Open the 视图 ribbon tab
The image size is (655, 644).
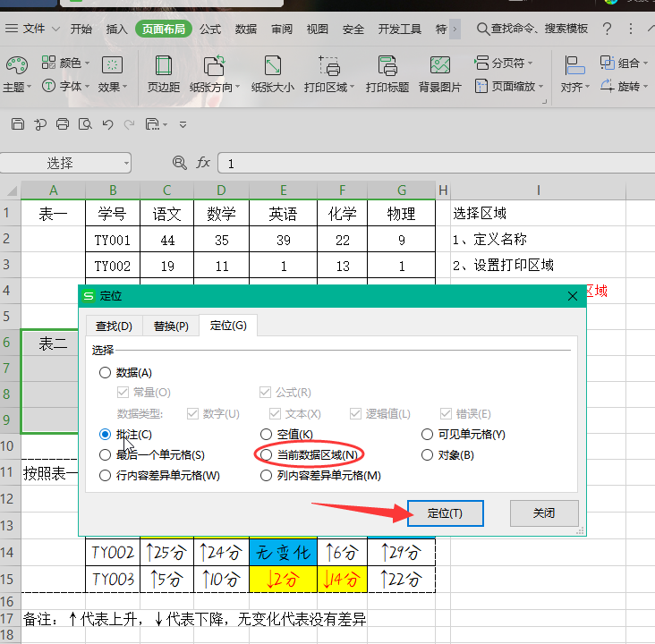click(x=317, y=29)
